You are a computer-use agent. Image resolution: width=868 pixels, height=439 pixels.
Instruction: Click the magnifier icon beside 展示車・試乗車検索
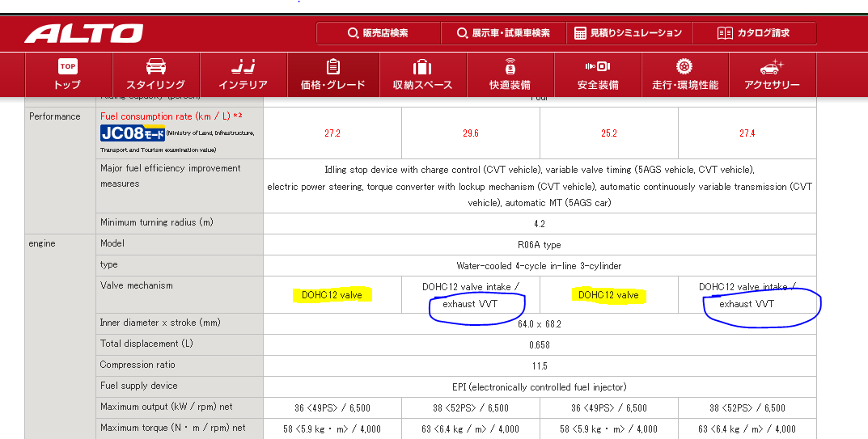point(462,33)
